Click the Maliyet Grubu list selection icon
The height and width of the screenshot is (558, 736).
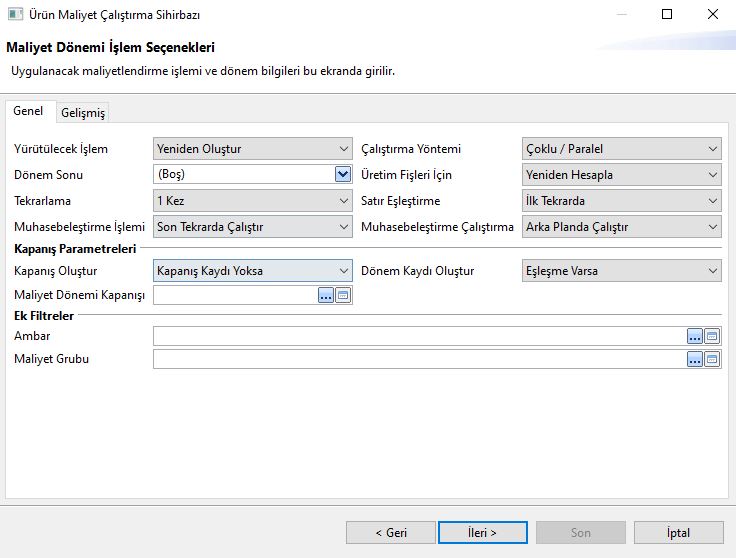pos(712,359)
